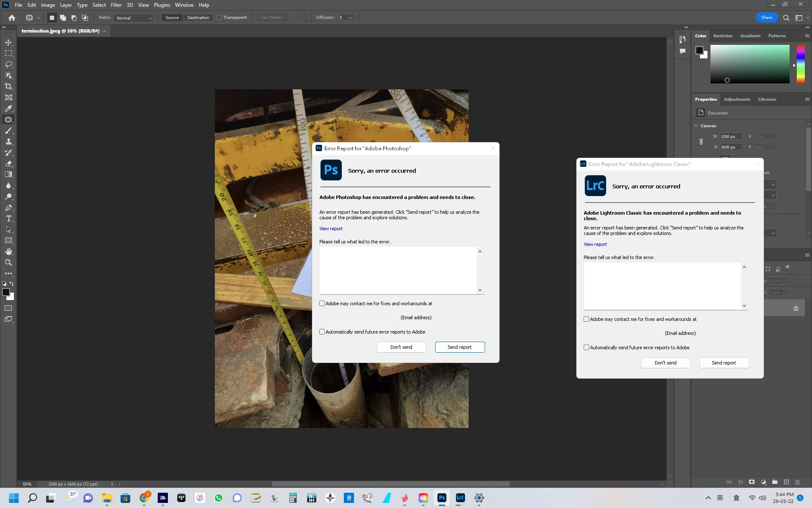This screenshot has width=812, height=508.
Task: Enable the Transparent checkbox in options bar
Action: 219,17
